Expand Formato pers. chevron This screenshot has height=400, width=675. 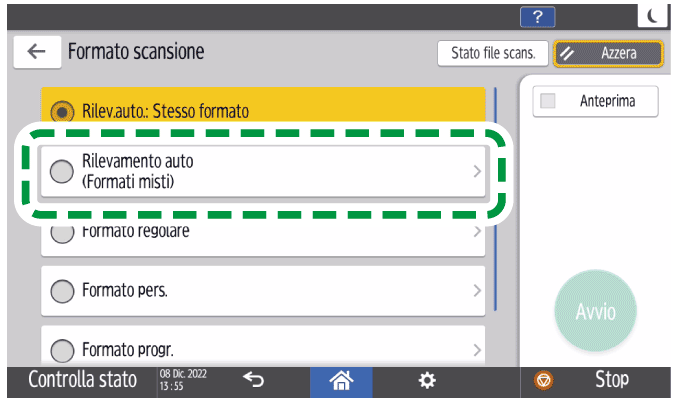click(477, 291)
